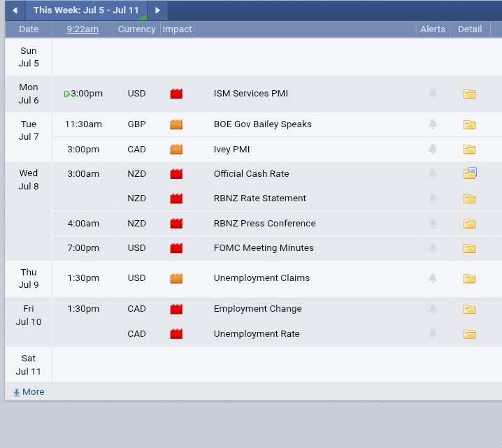Click orange impact icon for BOE Gov Bailey Speaks
Viewport: 502px width, 448px height.
[176, 124]
